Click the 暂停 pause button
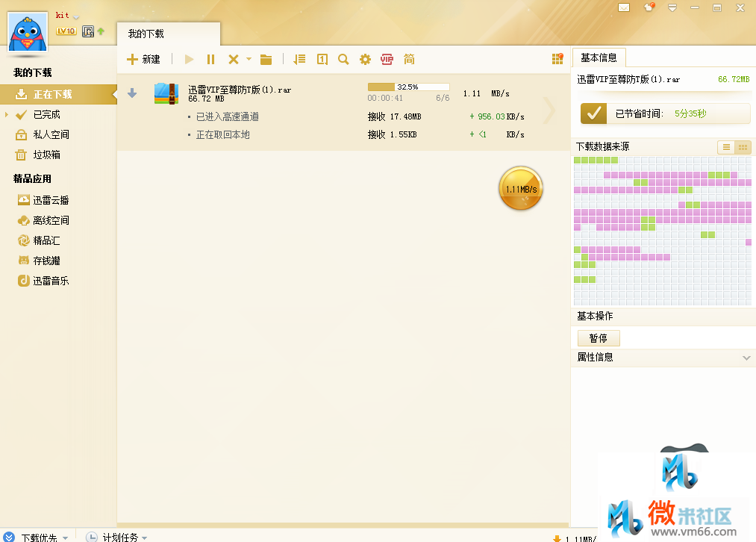 [x=599, y=338]
